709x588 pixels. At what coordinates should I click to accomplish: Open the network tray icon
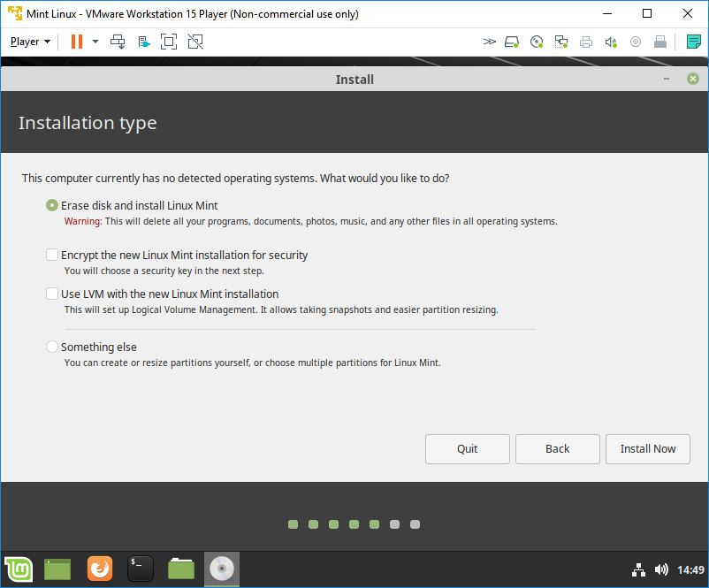(x=638, y=570)
